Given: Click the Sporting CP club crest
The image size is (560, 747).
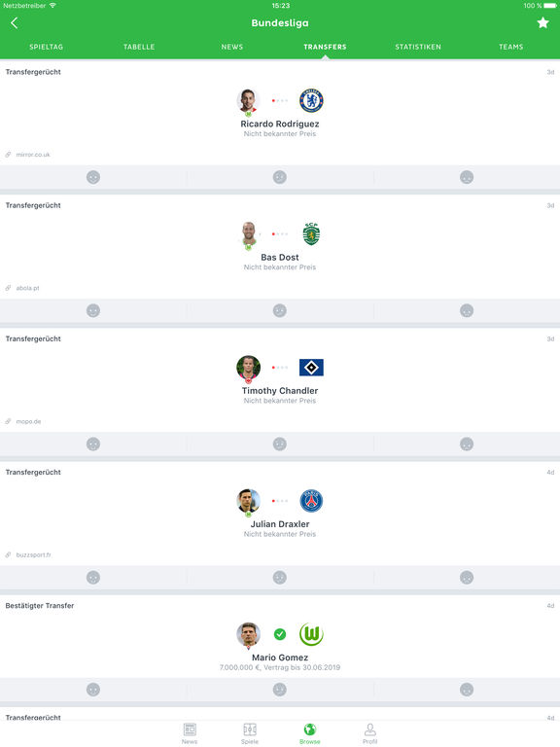Looking at the screenshot, I should tap(311, 233).
